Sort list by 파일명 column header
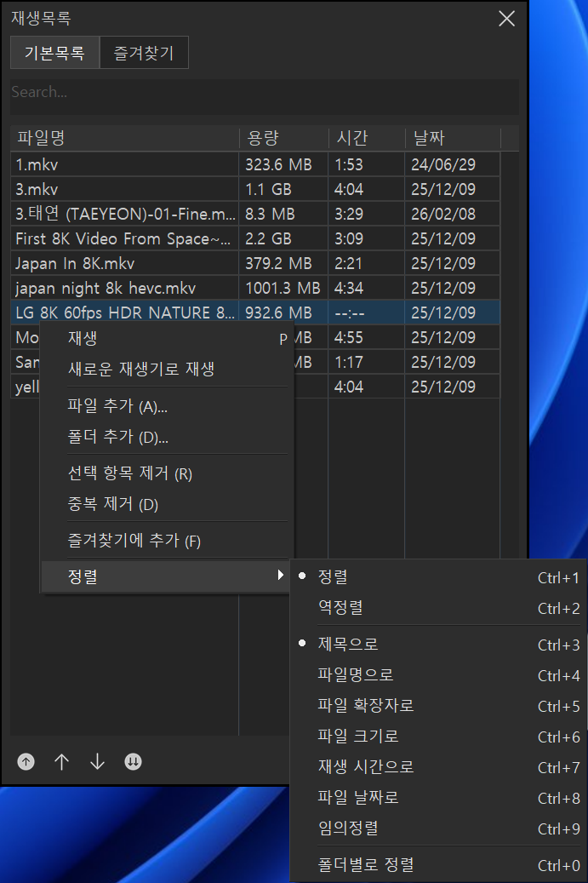The image size is (588, 883). [x=124, y=138]
